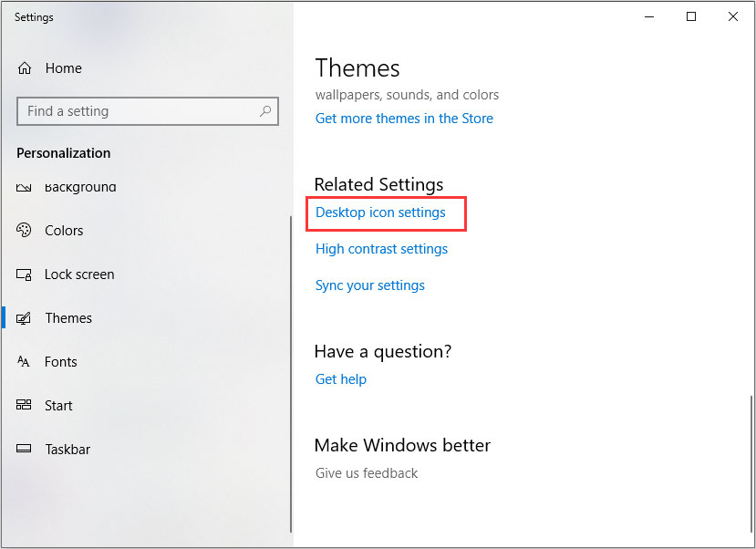The width and height of the screenshot is (756, 549).
Task: Click the Get help link
Action: tap(341, 379)
